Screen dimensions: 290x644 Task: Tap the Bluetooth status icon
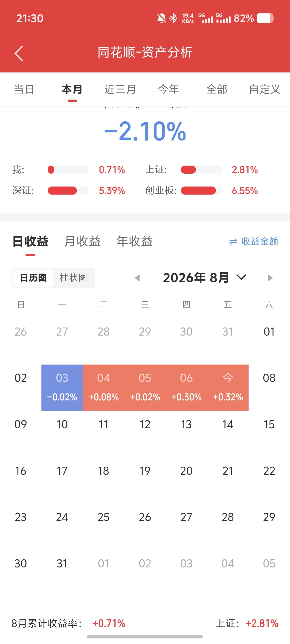pyautogui.click(x=173, y=18)
